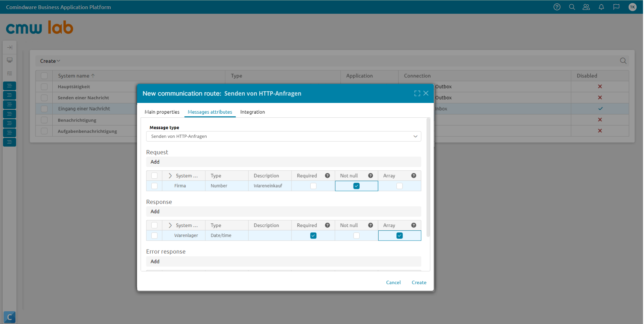Viewport: 644px width, 324px height.
Task: Click the flag icon in top bar
Action: click(x=616, y=7)
